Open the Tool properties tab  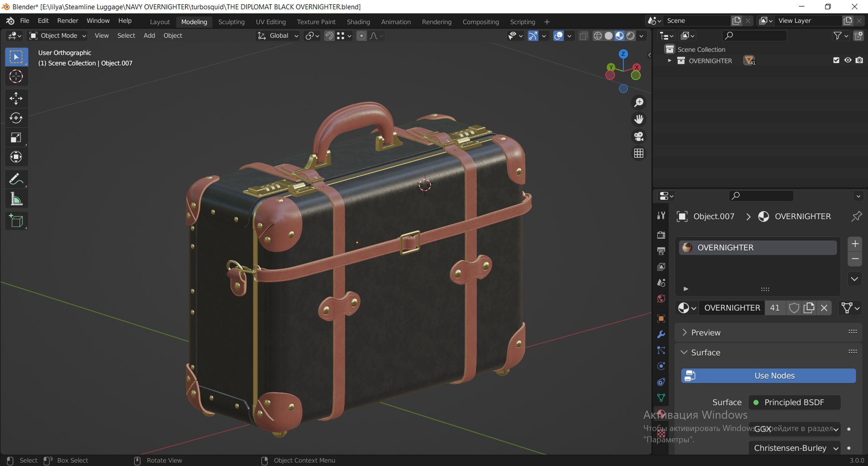coord(661,216)
